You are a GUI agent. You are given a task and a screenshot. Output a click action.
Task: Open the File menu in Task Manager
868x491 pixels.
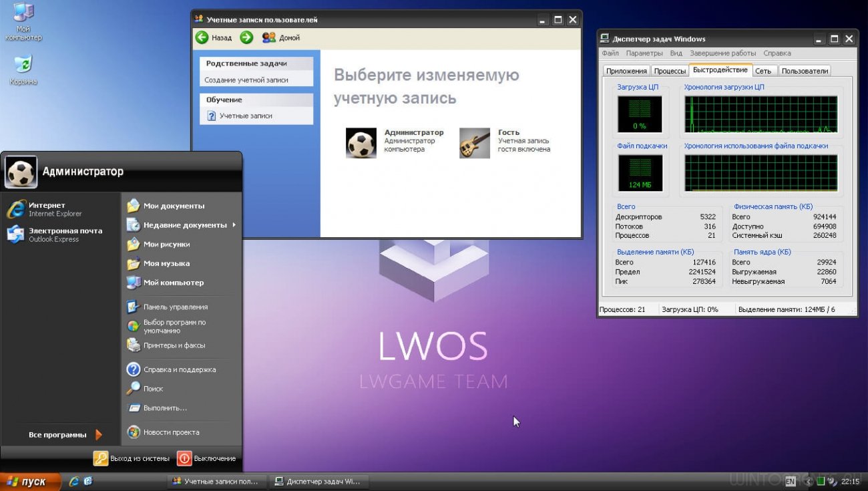coord(610,53)
